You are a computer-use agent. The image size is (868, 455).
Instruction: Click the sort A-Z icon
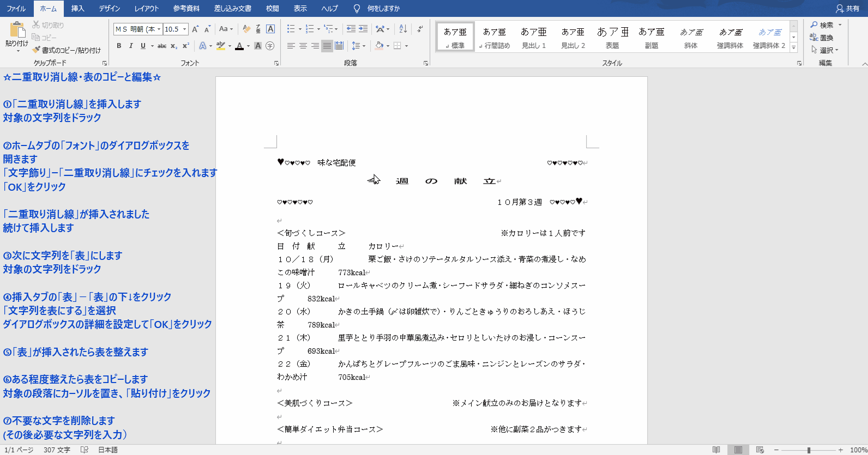(403, 29)
